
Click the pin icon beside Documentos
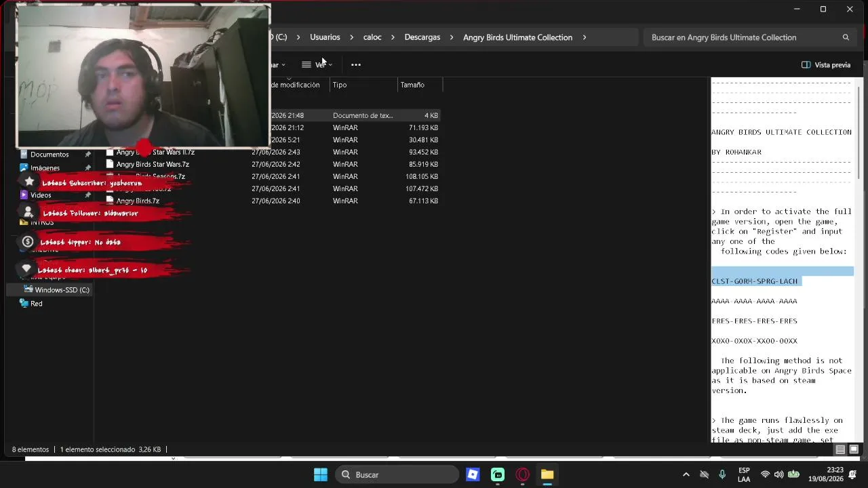(x=87, y=155)
